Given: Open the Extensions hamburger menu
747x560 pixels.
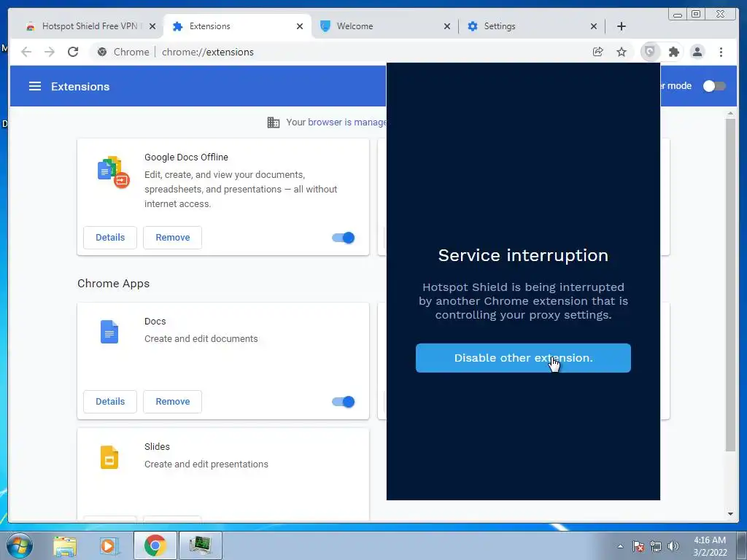Looking at the screenshot, I should pyautogui.click(x=35, y=86).
